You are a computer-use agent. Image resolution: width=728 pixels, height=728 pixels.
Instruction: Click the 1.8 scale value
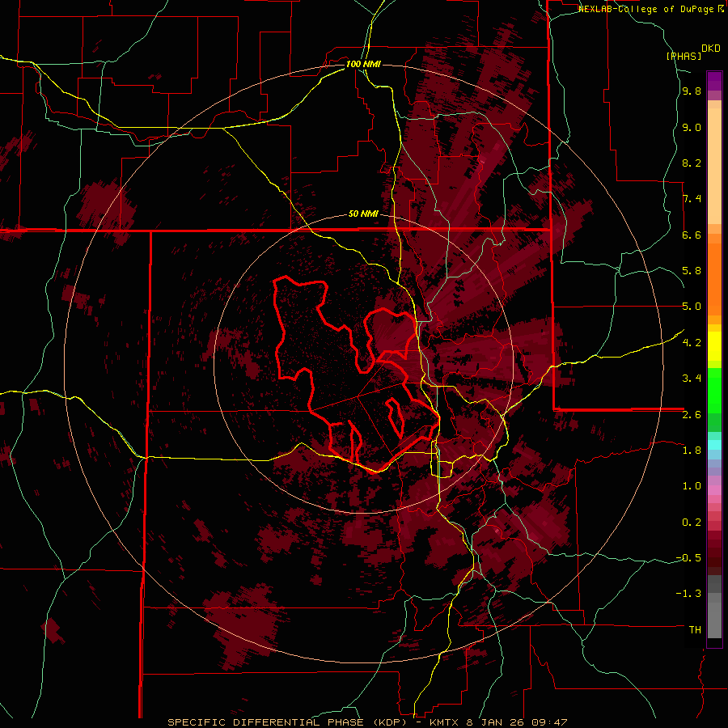692,451
